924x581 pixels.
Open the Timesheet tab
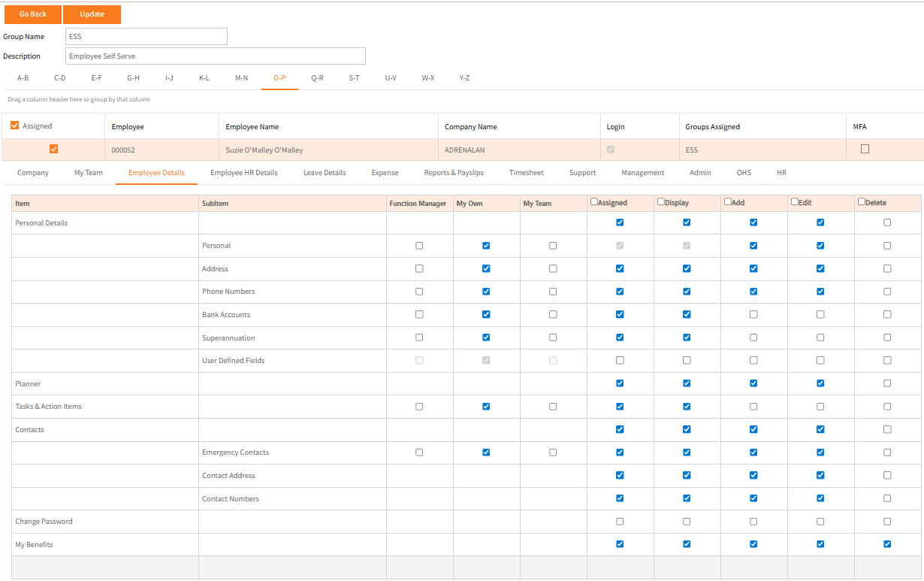[526, 173]
